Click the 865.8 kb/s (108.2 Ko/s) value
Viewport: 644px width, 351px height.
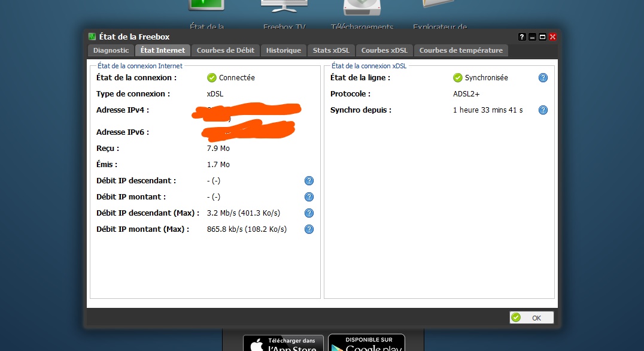click(247, 229)
